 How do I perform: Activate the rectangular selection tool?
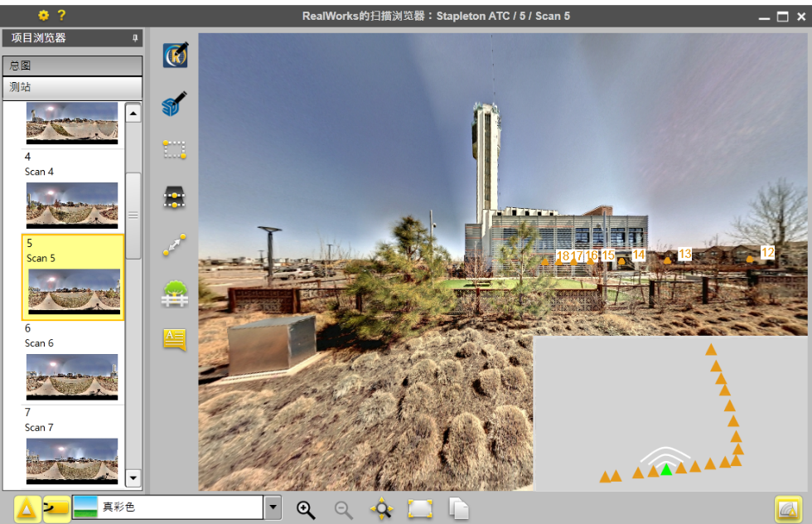coord(175,149)
